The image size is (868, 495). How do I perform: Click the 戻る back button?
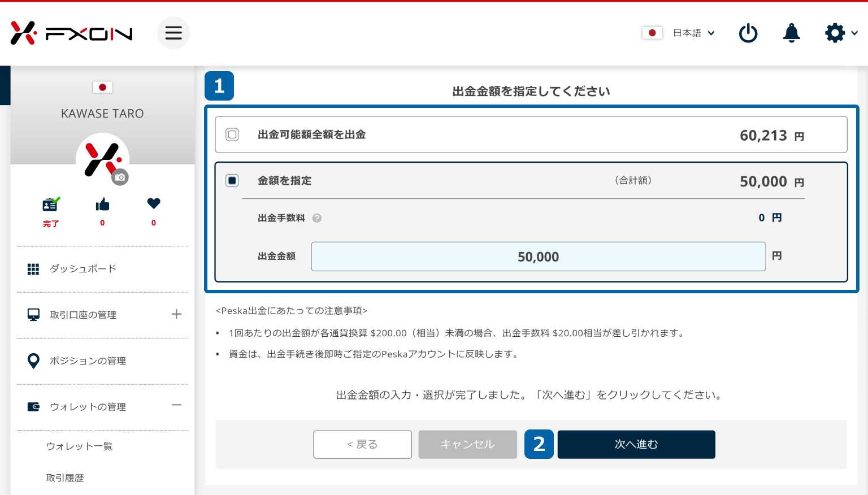pyautogui.click(x=362, y=445)
